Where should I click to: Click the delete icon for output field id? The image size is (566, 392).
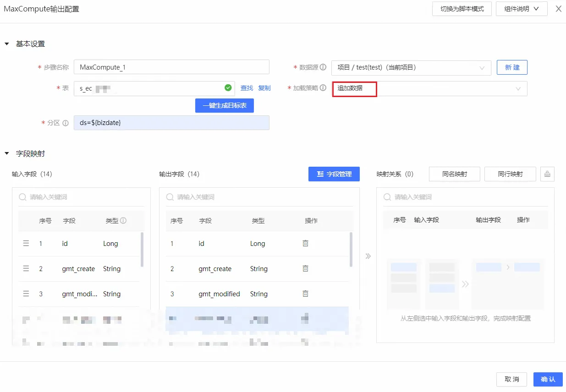pos(306,243)
